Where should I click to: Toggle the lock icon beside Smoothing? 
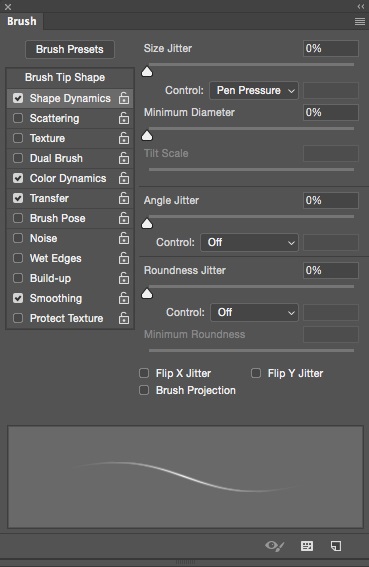(x=124, y=298)
